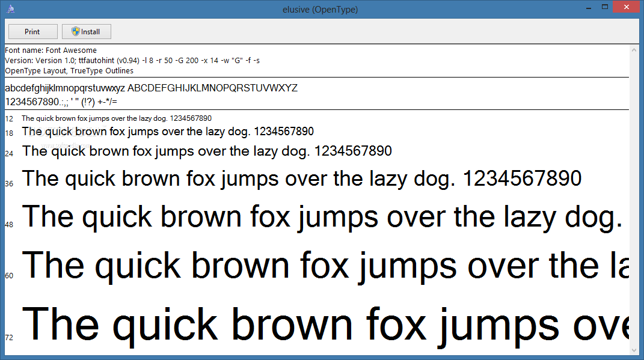Click the 'Font name: Font Awesome' text
644x360 pixels.
pyautogui.click(x=51, y=50)
